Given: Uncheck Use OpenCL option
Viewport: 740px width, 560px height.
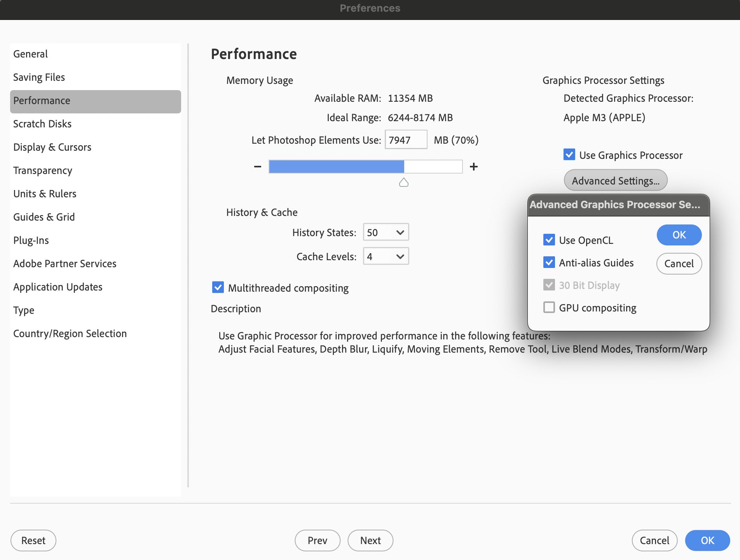Looking at the screenshot, I should (x=549, y=240).
